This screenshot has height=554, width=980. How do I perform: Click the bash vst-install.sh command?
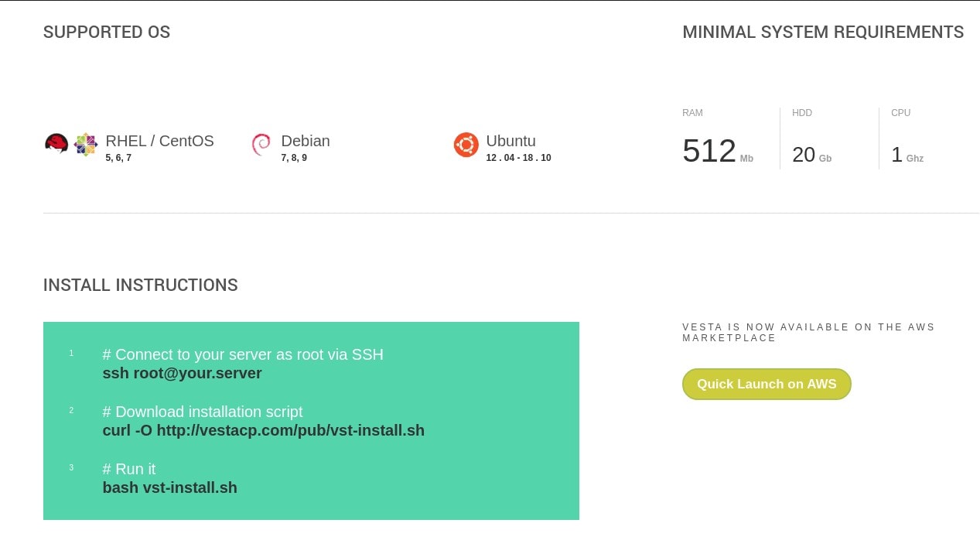coord(170,487)
